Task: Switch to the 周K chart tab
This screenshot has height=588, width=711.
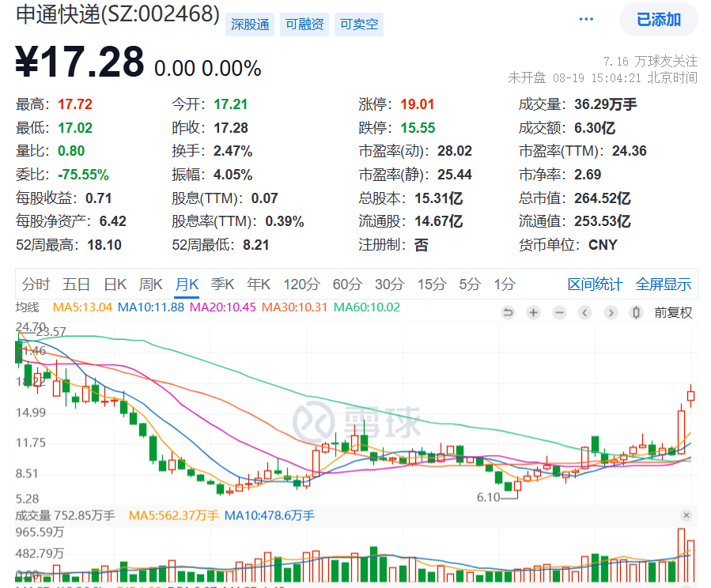Action: coord(150,285)
